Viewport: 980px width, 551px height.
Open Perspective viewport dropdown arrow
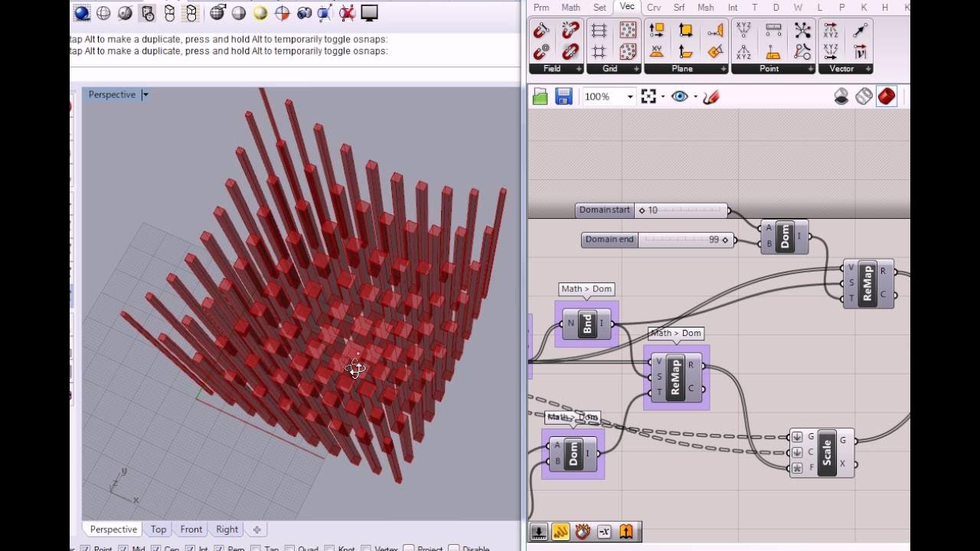point(145,95)
